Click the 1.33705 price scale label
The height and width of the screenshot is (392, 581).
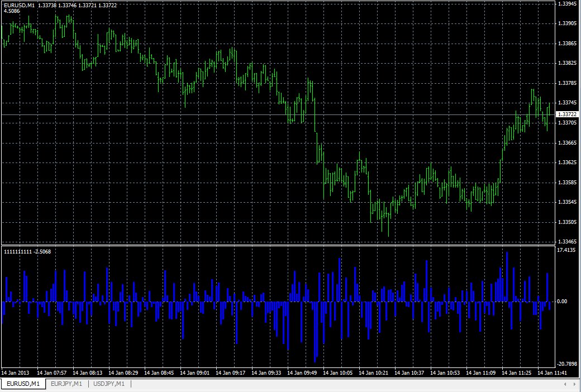tap(567, 123)
